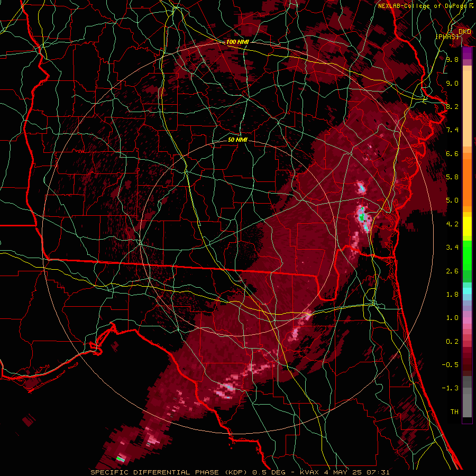Select the 6.6 legend value
The image size is (476, 476).
click(452, 153)
